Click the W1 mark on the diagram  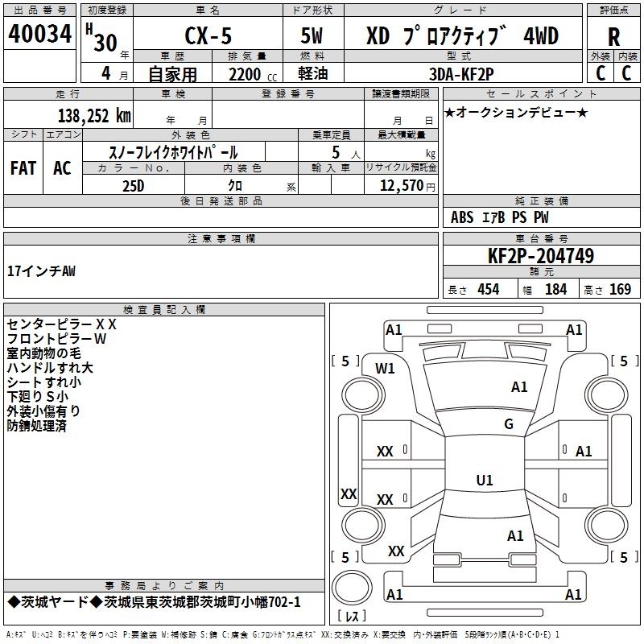pyautogui.click(x=385, y=369)
